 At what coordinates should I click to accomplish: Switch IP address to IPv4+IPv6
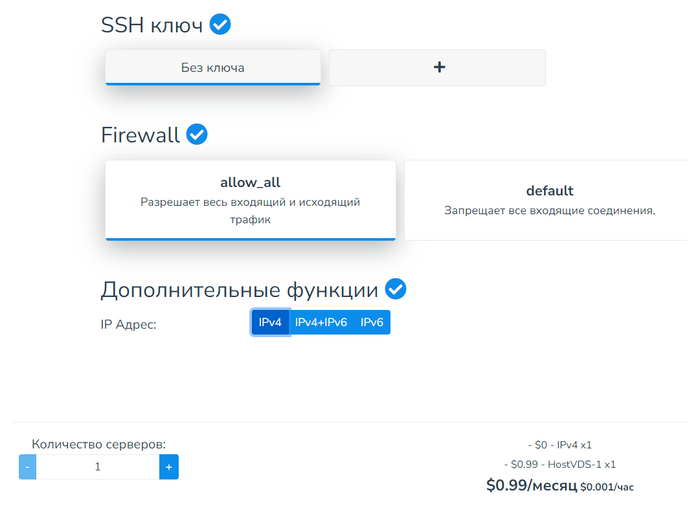[x=321, y=322]
